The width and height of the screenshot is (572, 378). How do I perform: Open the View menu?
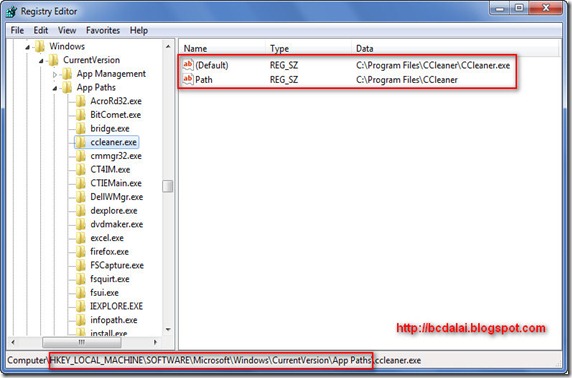67,30
